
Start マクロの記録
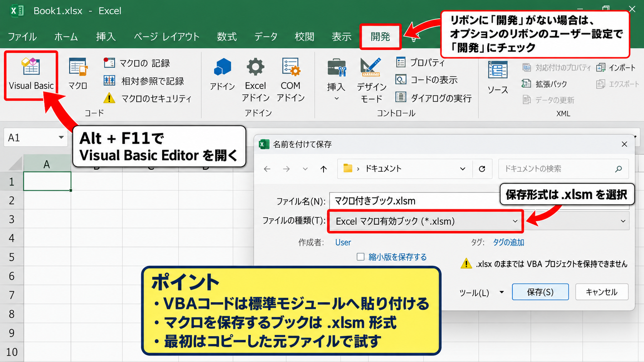(x=137, y=63)
